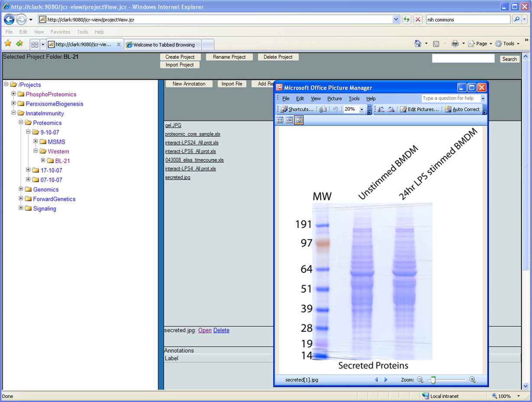Switch to Single Picture View

point(298,120)
